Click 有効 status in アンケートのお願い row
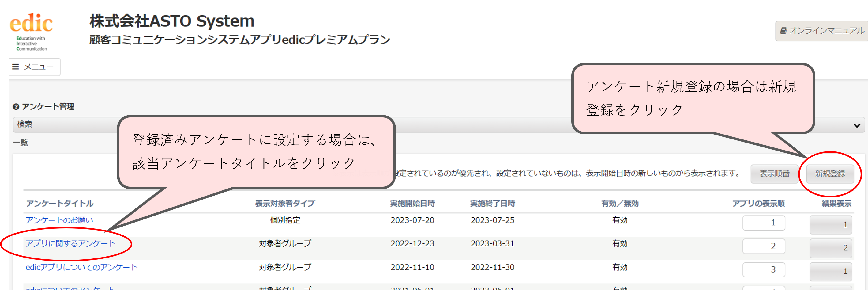868x290 pixels. (x=620, y=220)
